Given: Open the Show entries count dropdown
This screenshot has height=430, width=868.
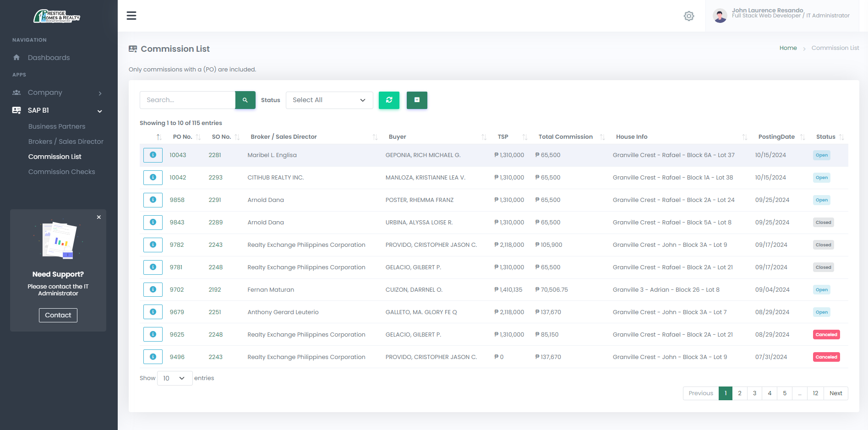Looking at the screenshot, I should click(x=175, y=378).
